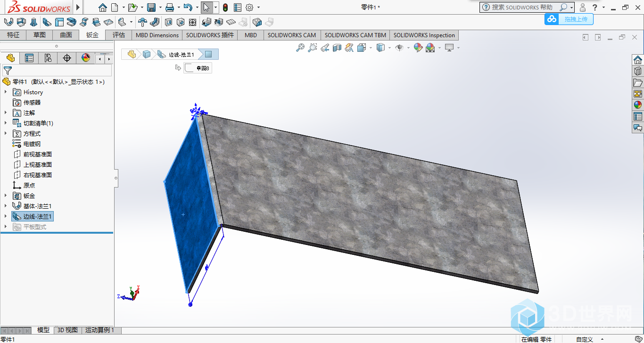Viewport: 644px width, 343px height.
Task: Open Design Library in right task pane
Action: (638, 71)
